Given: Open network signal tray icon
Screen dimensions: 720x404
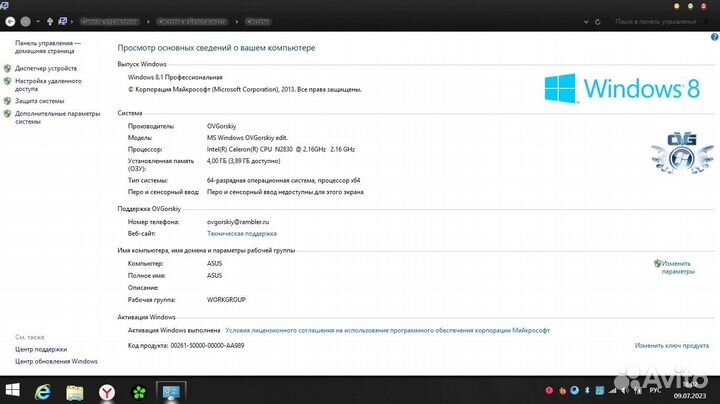Looking at the screenshot, I should (612, 391).
